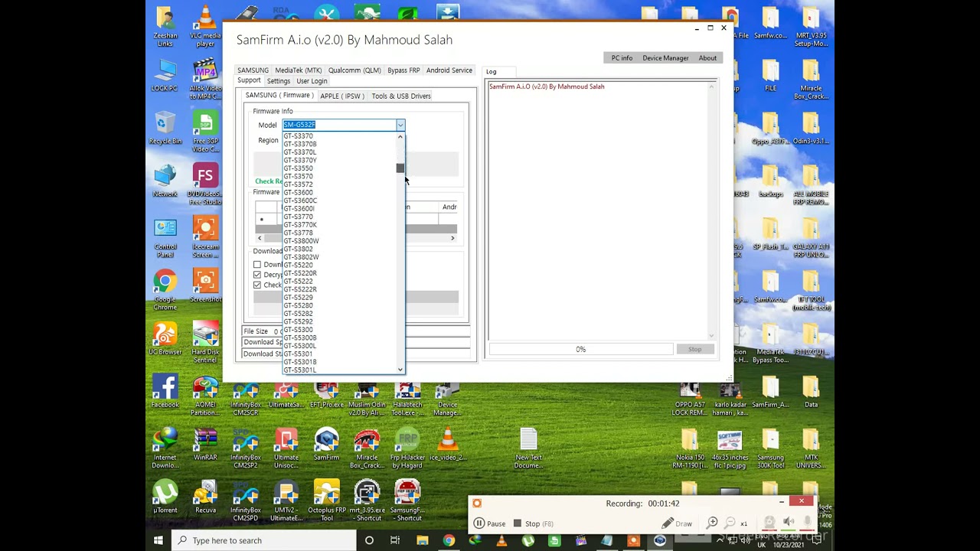
Task: Open TFT TOOL desktop folder
Action: [811, 290]
